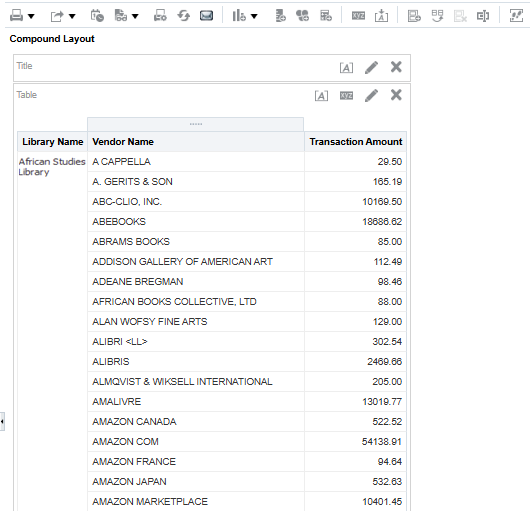Click the dashboard preview icon with glasses
The height and width of the screenshot is (511, 530).
121,16
